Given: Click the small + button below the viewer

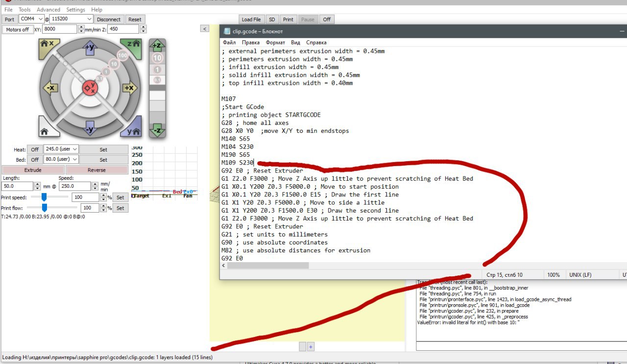Looking at the screenshot, I should click(311, 346).
